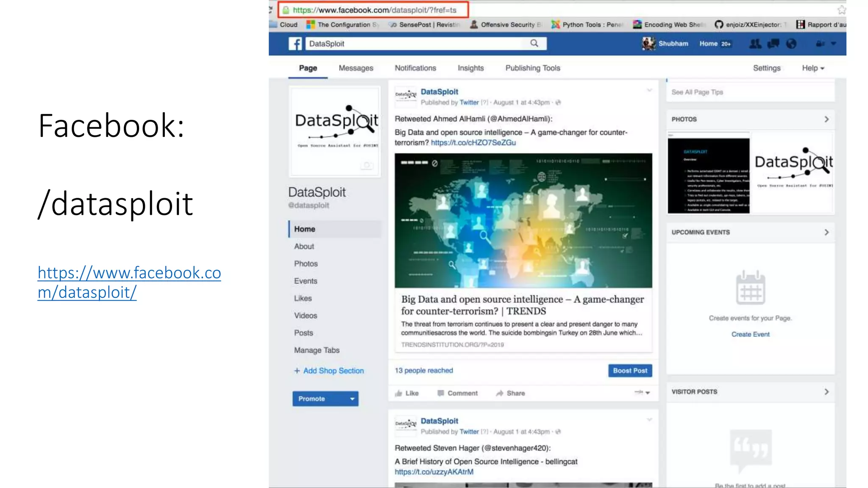Image resolution: width=868 pixels, height=488 pixels.
Task: Open the post-as identity dropdown near Share
Action: pos(642,393)
